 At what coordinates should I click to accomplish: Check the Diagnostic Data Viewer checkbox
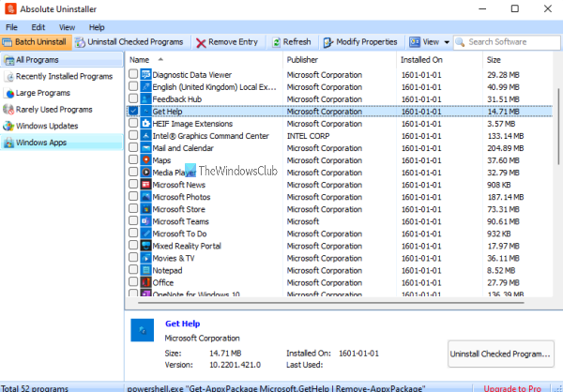[133, 74]
